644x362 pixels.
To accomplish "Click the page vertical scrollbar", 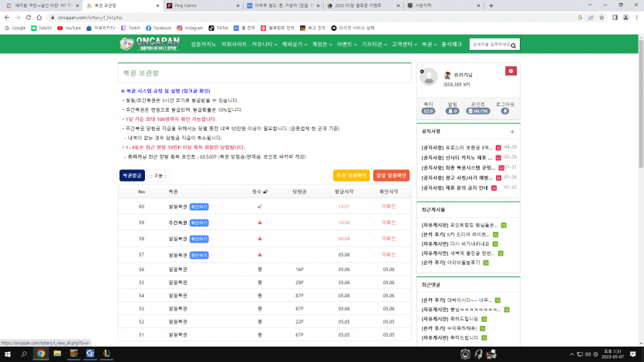I will tap(641, 105).
